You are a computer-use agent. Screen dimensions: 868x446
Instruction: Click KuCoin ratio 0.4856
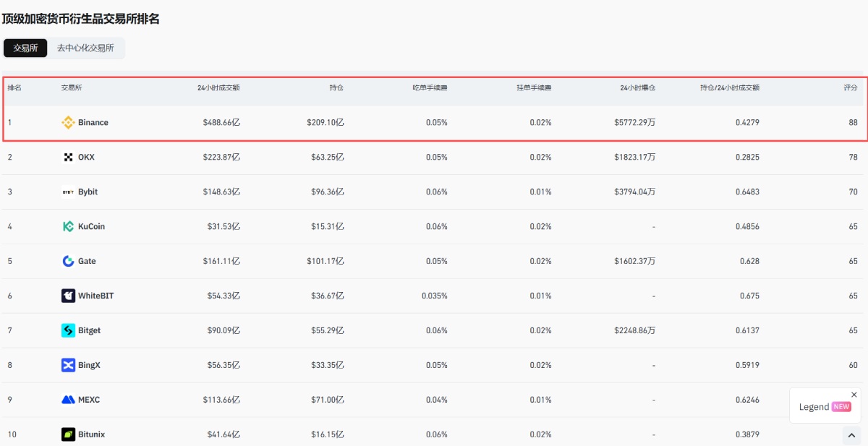pos(748,227)
